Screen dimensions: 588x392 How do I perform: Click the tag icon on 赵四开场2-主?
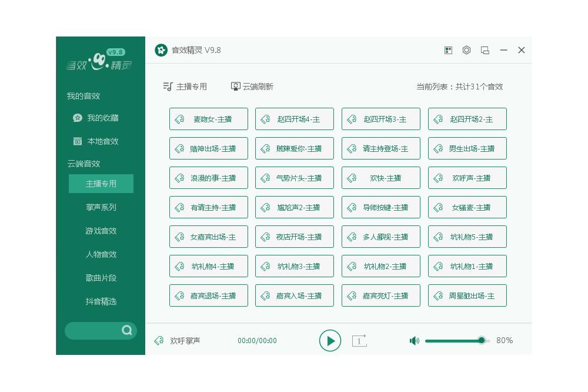tap(438, 119)
